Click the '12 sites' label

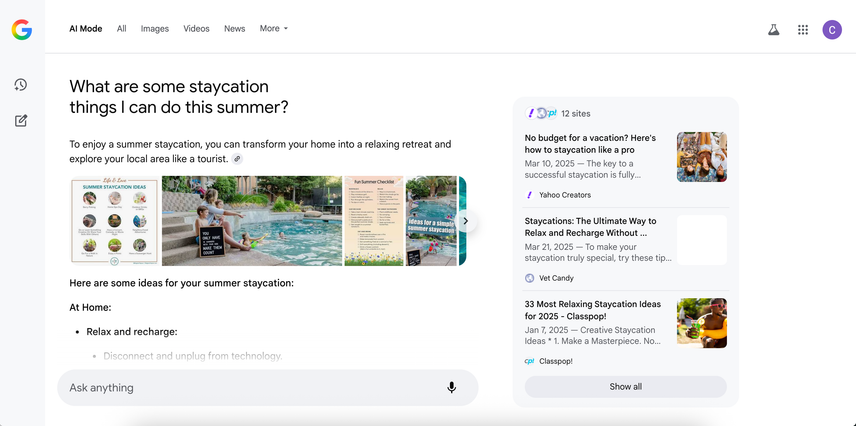tap(575, 114)
